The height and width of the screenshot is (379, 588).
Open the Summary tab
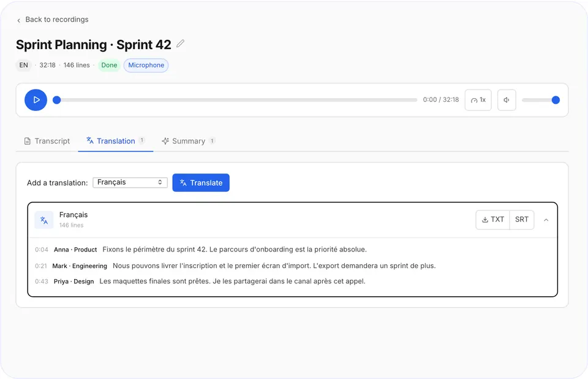point(188,141)
